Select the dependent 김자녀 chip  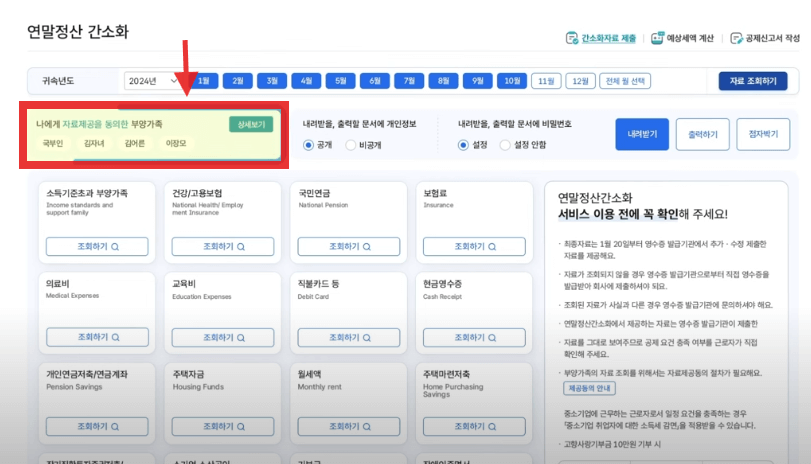[x=94, y=143]
